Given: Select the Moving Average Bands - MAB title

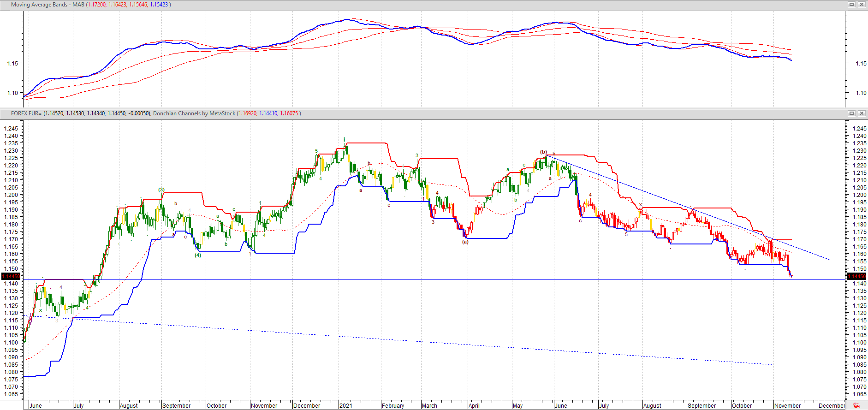Looking at the screenshot, I should tap(47, 5).
